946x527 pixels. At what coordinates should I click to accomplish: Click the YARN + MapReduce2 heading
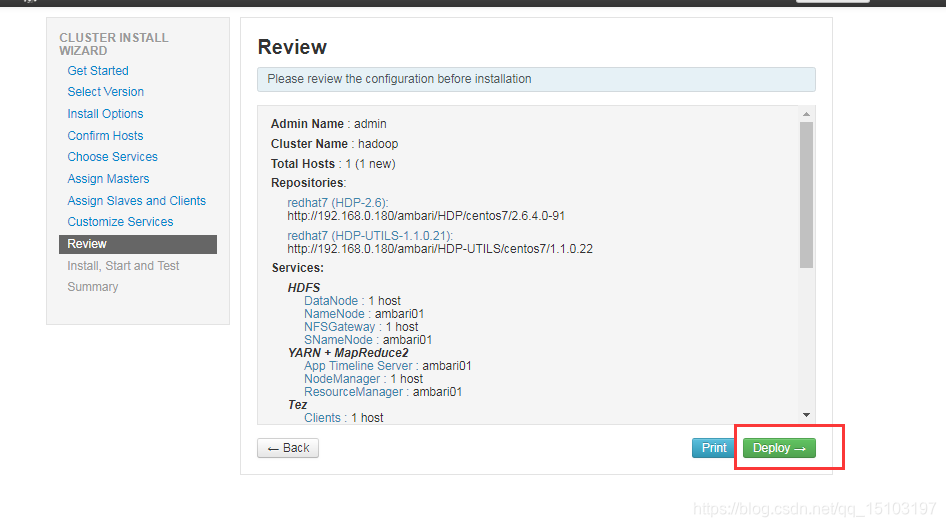click(348, 353)
